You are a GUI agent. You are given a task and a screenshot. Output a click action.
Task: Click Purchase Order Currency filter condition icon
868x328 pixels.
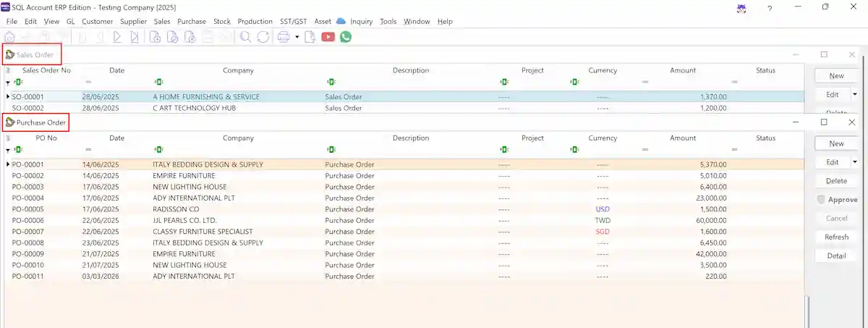tap(574, 150)
